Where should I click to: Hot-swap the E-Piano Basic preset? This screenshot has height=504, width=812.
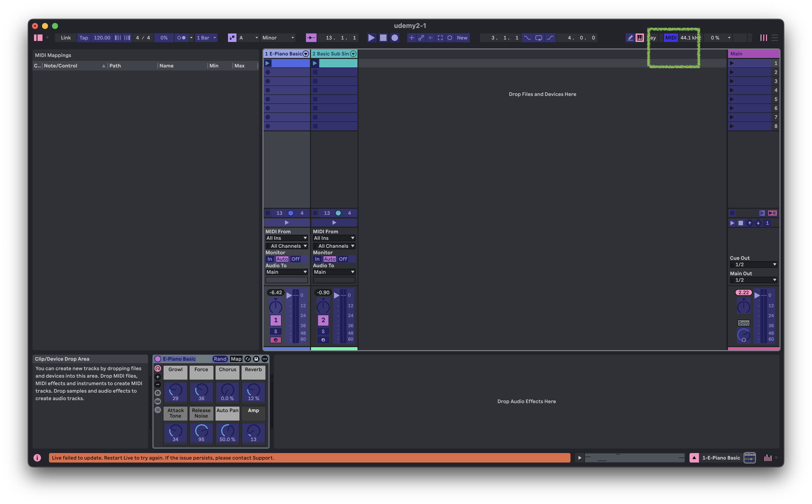click(247, 359)
